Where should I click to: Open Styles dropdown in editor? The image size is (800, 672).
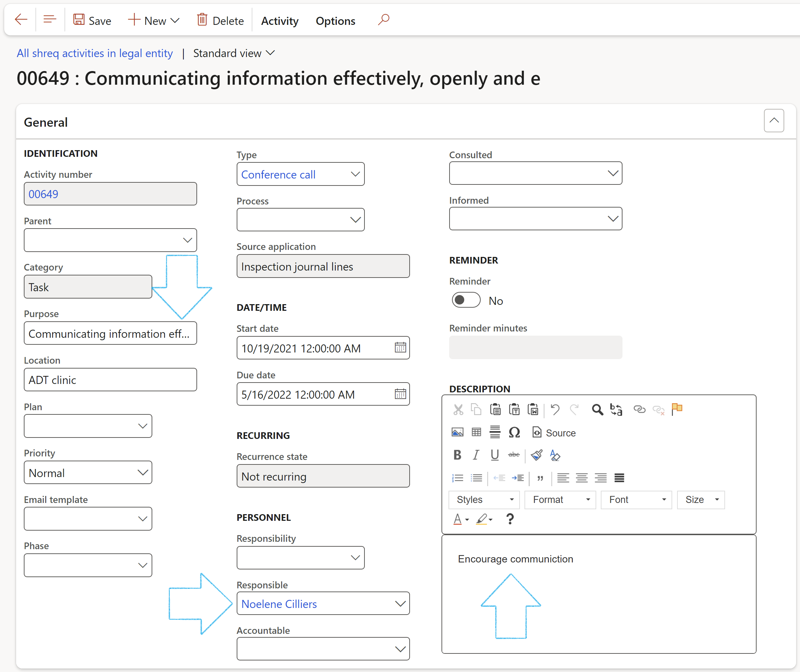[x=484, y=499]
